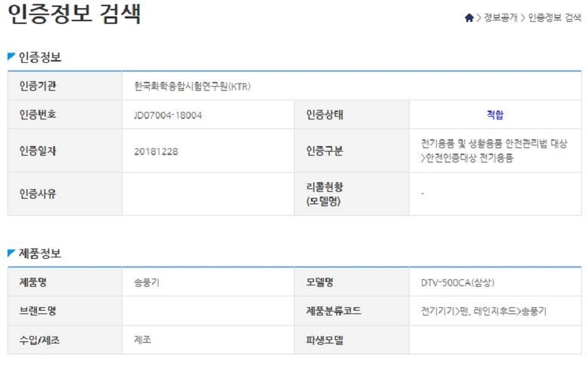This screenshot has height=366, width=588.
Task: Click the 적합 certification status link
Action: (x=495, y=115)
